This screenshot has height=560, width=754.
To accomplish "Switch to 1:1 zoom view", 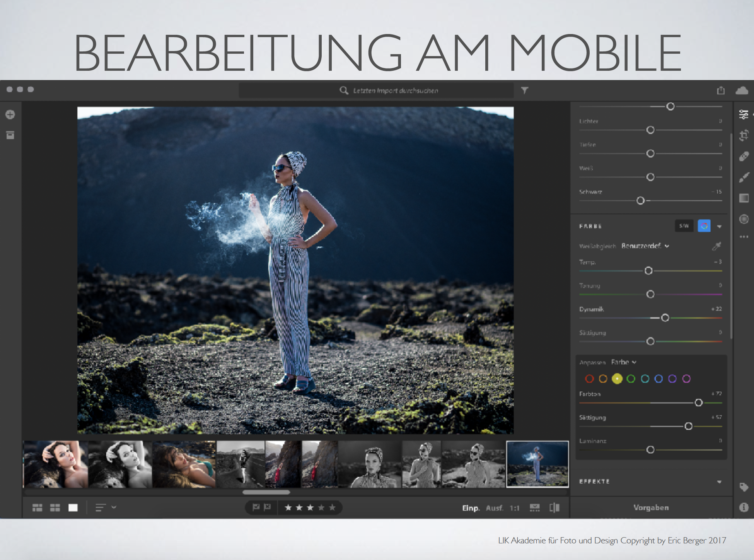I will tap(514, 508).
